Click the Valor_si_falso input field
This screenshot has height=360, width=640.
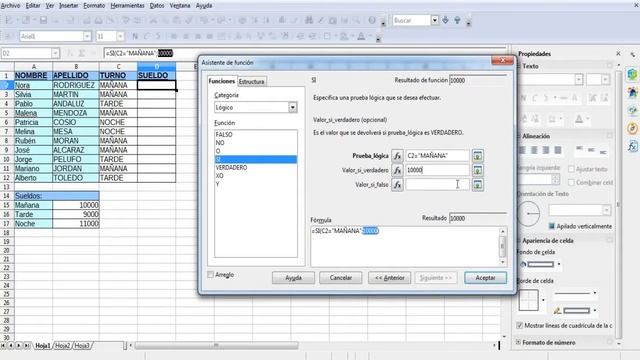[x=438, y=184]
